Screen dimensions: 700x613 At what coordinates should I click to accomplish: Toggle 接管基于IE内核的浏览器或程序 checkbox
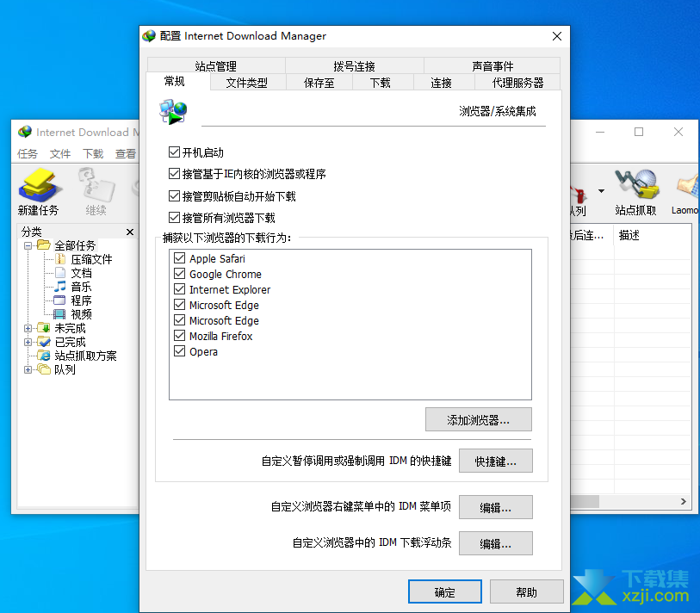tap(174, 174)
